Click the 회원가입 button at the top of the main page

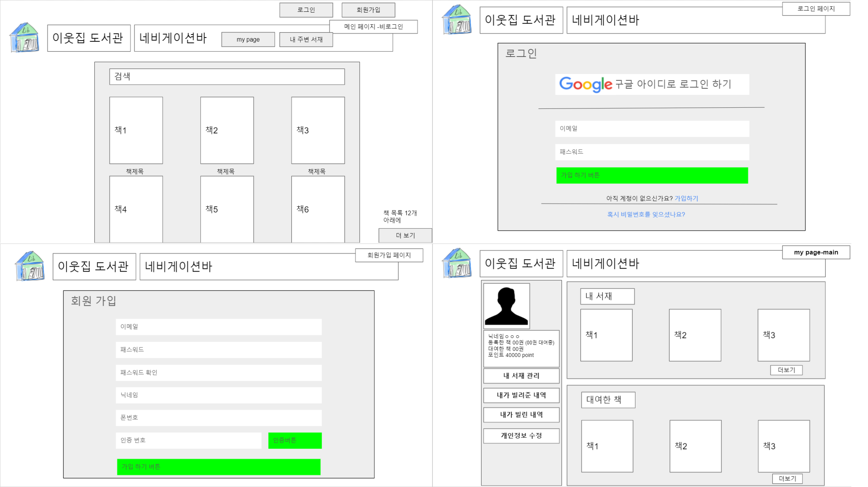tap(368, 10)
